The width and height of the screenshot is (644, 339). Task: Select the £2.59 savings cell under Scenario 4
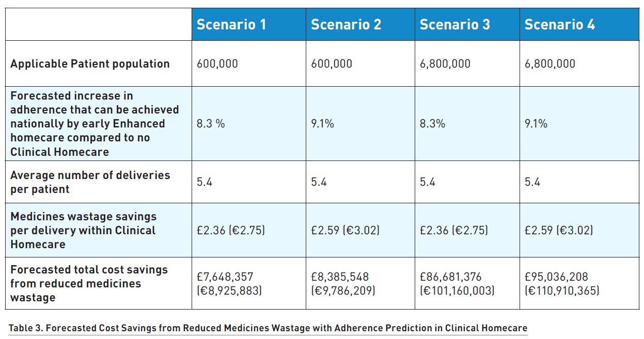point(559,230)
